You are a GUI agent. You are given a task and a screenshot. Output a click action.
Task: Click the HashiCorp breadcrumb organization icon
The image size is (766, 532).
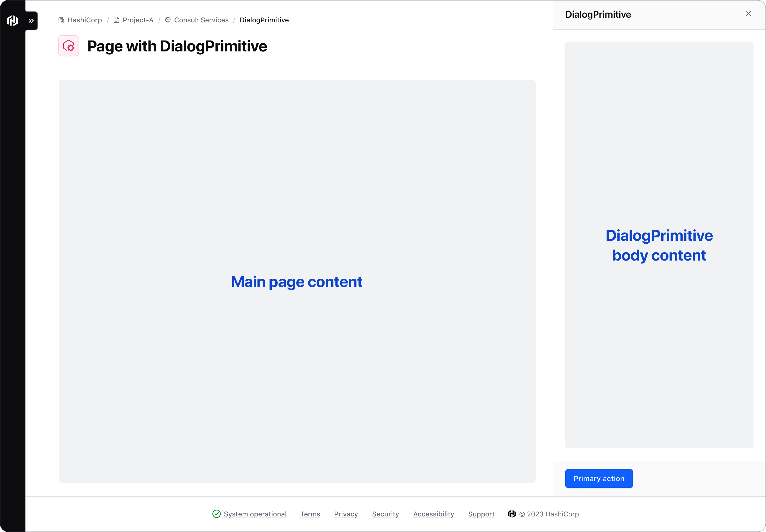point(61,20)
